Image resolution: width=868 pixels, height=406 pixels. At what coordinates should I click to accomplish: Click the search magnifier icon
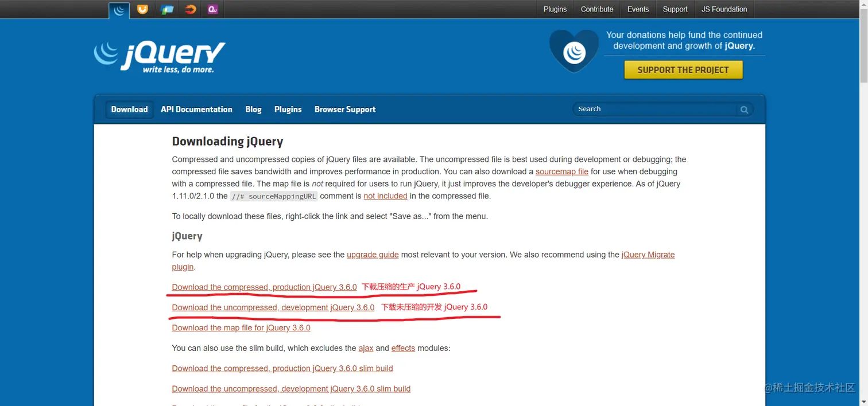745,110
